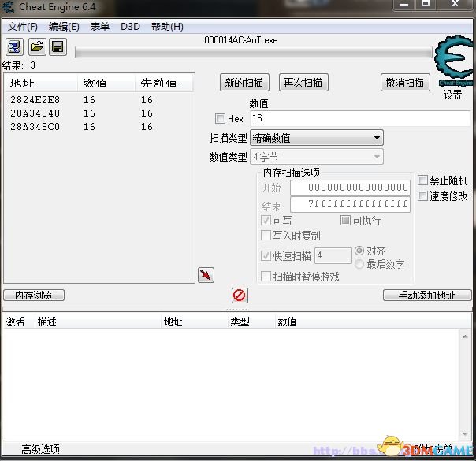476x461 pixels.
Task: Click the address table 地址 column header
Action: 195,322
